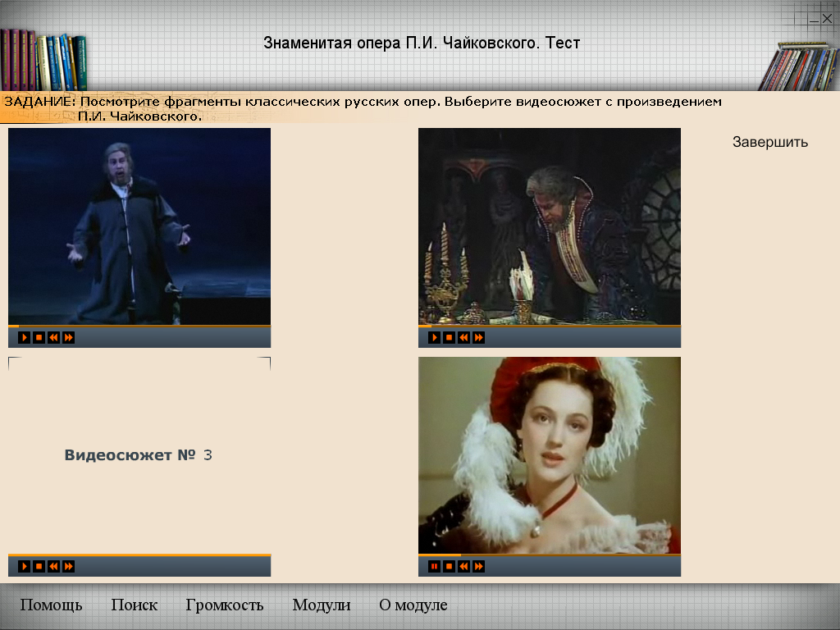Click the ЗАДАНИЕ instruction text
840x630 pixels.
tap(363, 108)
